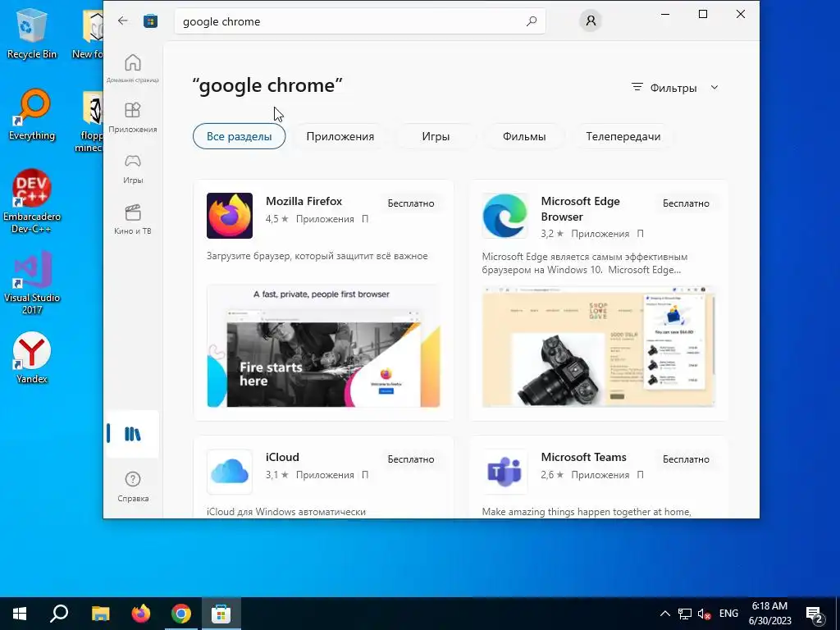Open Firefox from the taskbar
This screenshot has height=630, width=840.
[141, 614]
